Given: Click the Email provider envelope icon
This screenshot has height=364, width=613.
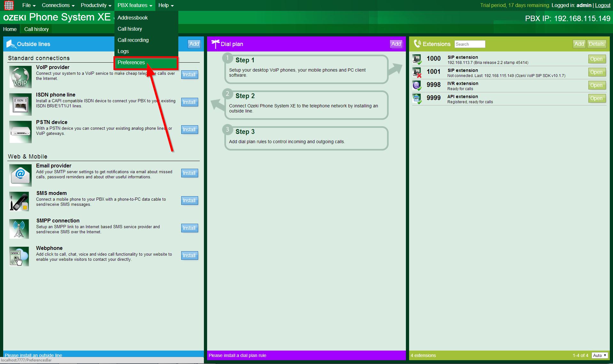Looking at the screenshot, I should (x=20, y=175).
